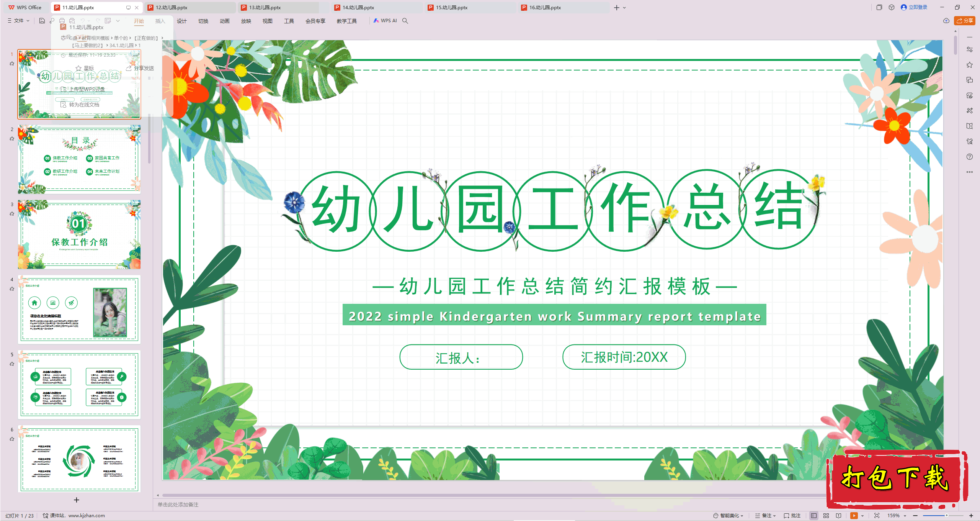The height and width of the screenshot is (521, 980).
Task: Expand slideshow options arrow beside play button
Action: click(x=862, y=516)
